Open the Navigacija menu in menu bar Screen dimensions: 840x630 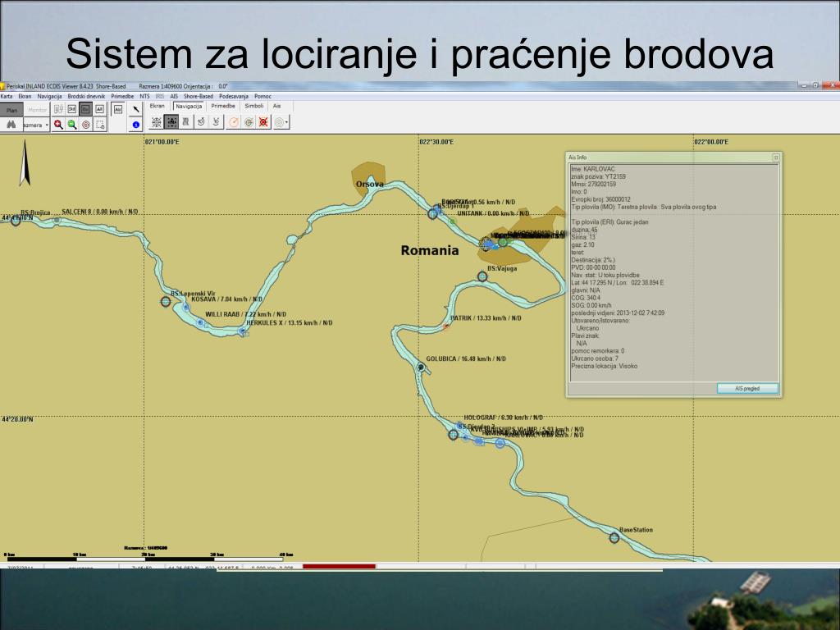pyautogui.click(x=49, y=97)
